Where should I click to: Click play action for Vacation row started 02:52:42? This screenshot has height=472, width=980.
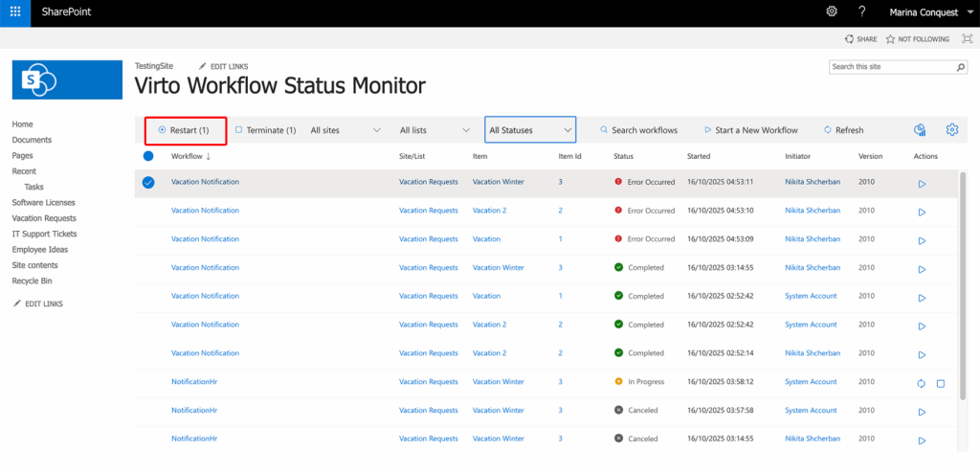[922, 298]
